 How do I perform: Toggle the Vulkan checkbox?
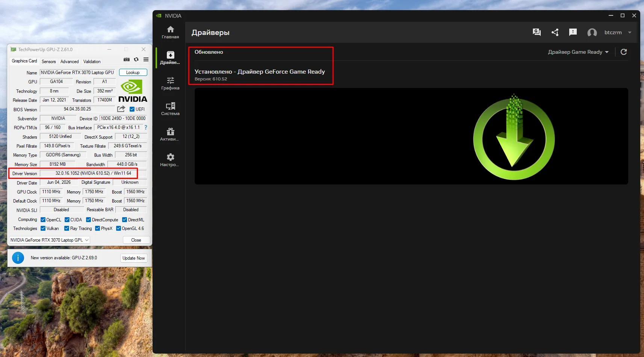(43, 228)
